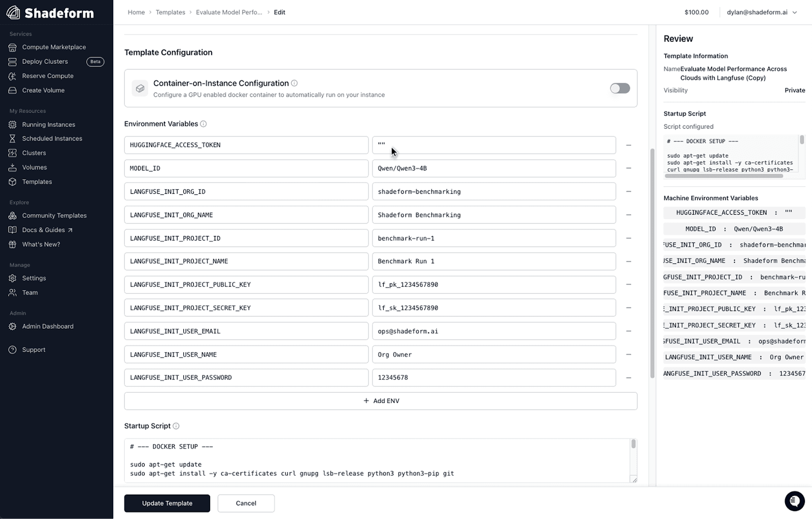Click the Update Template button
Image resolution: width=812 pixels, height=519 pixels.
pyautogui.click(x=167, y=503)
